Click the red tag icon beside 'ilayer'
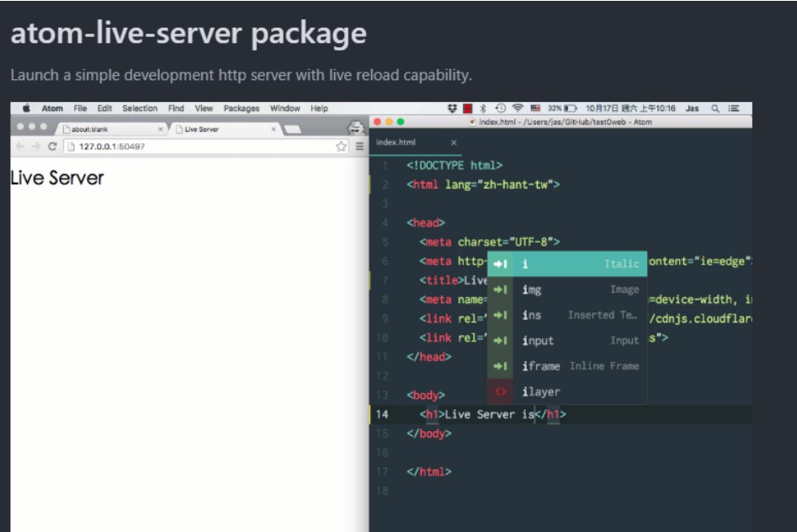The height and width of the screenshot is (532, 797). [500, 391]
